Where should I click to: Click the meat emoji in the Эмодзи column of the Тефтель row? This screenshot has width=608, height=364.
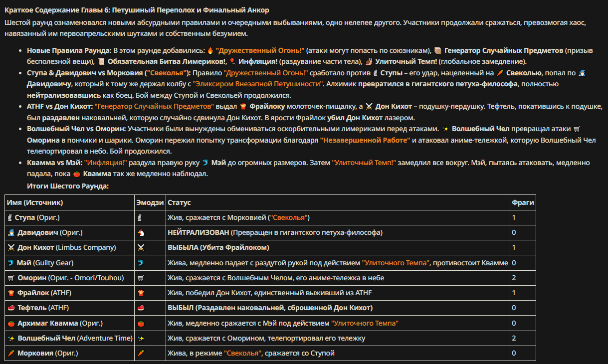pos(141,308)
